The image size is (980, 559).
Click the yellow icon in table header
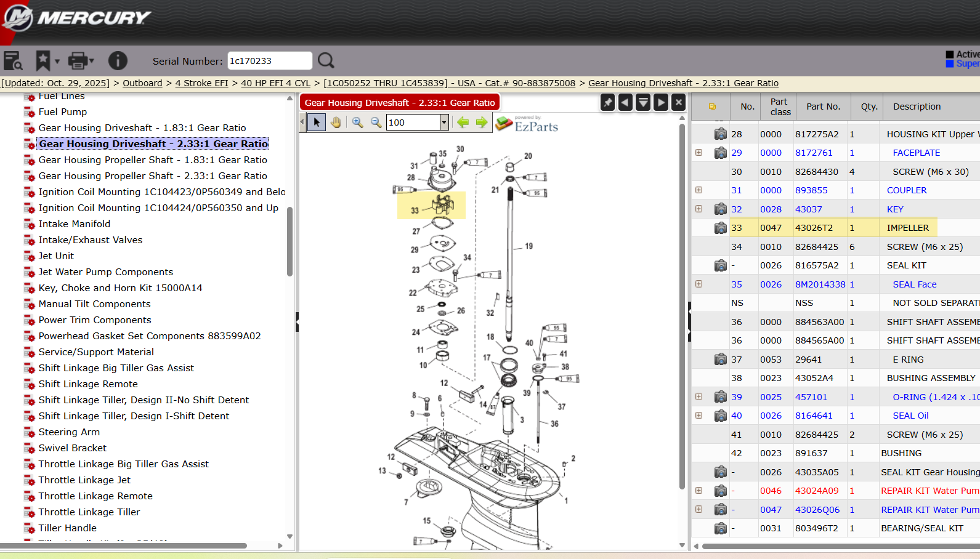[712, 107]
